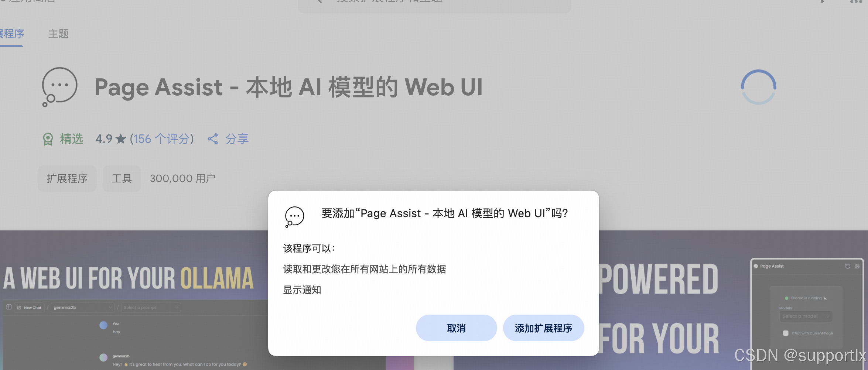Select the 扩展程序 tab

[x=12, y=34]
